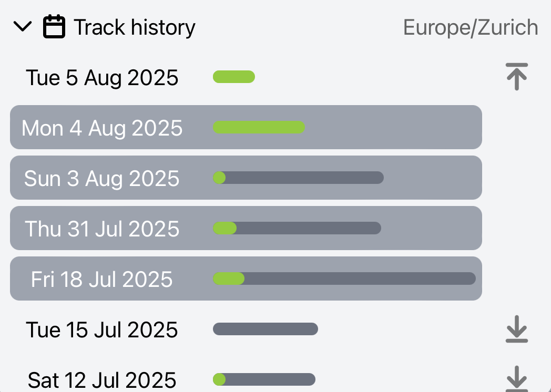This screenshot has height=392, width=551.
Task: Click the green progress bar for Mon 4 Aug
Action: coord(259,127)
